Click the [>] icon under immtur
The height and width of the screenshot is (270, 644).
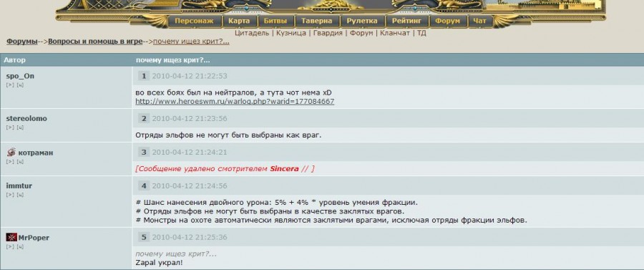click(x=10, y=195)
